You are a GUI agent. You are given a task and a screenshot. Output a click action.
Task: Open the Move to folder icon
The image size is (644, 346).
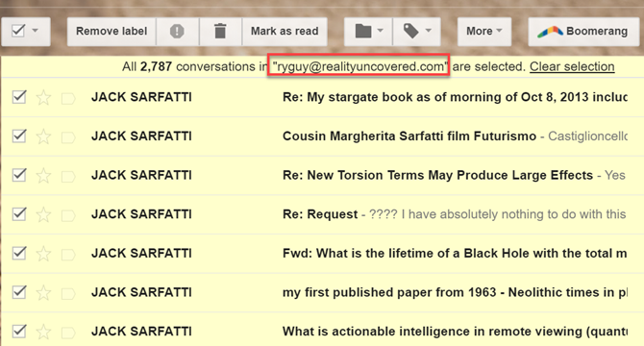pyautogui.click(x=363, y=31)
